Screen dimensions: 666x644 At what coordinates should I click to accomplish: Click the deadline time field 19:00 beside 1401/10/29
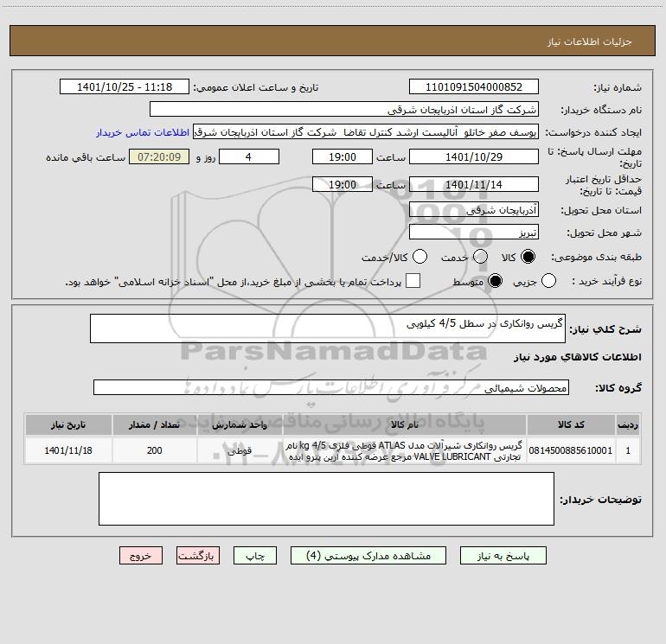click(x=343, y=156)
